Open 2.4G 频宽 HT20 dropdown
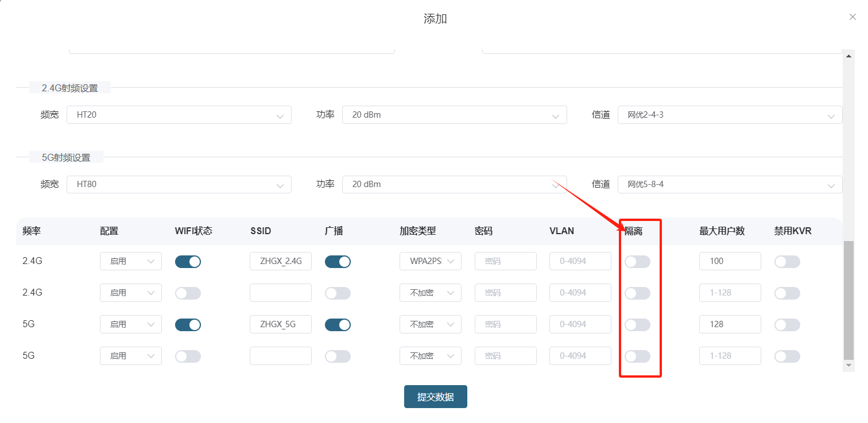The width and height of the screenshot is (868, 423). [x=179, y=115]
